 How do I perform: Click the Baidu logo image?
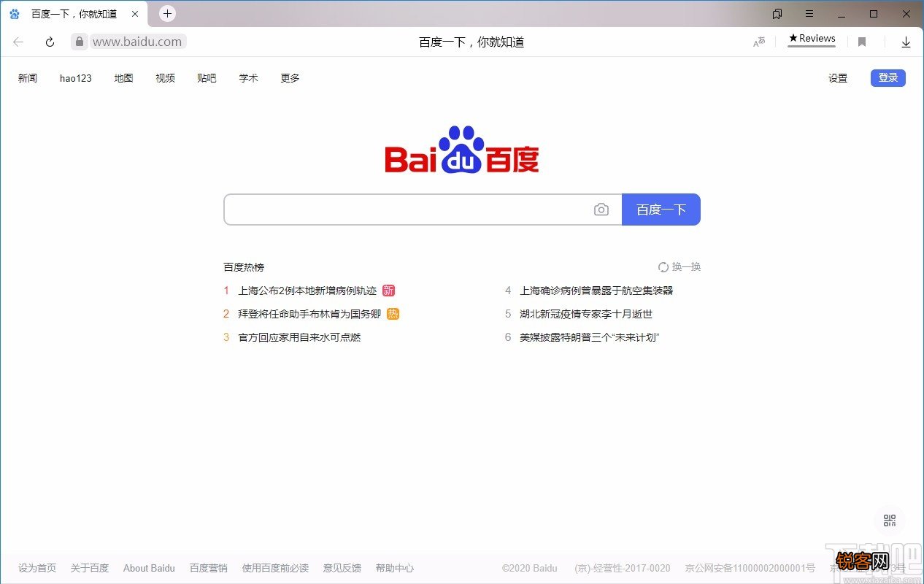[462, 150]
